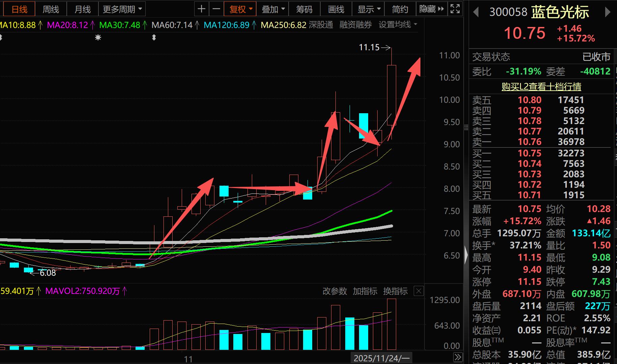Click the 购买L2查看十档行情 link

point(541,87)
